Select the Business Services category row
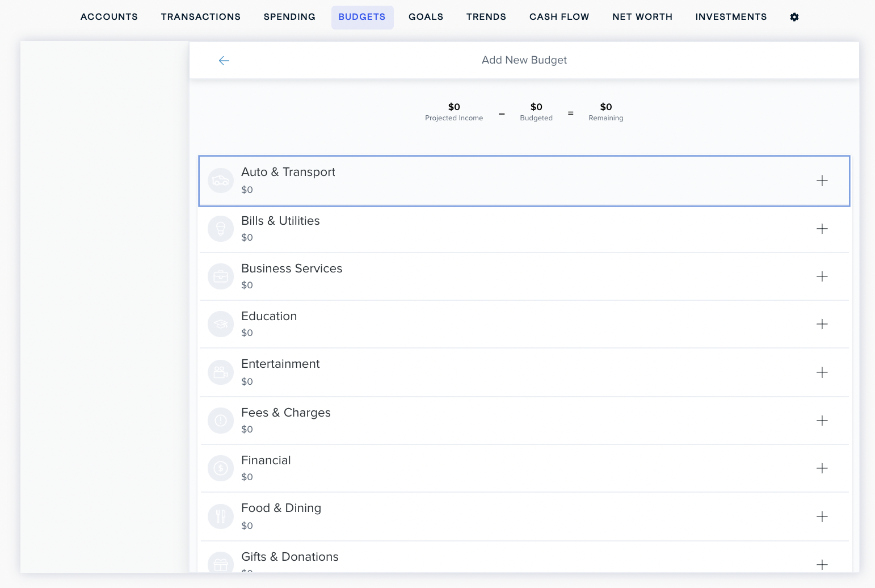The width and height of the screenshot is (875, 588). click(x=511, y=276)
